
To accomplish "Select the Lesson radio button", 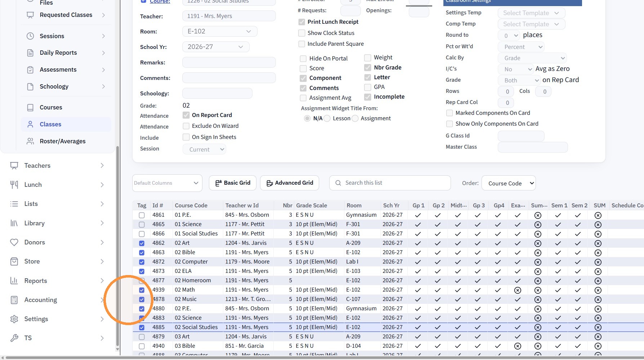I will pyautogui.click(x=327, y=118).
